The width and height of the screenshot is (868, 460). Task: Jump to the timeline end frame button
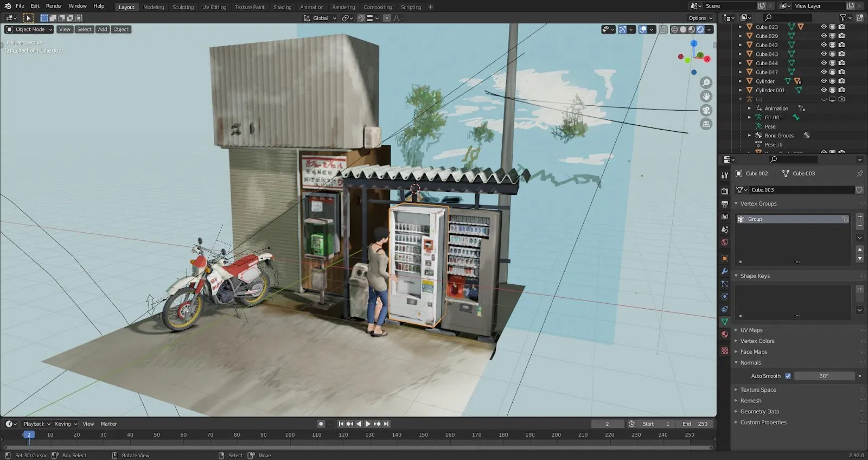[386, 424]
